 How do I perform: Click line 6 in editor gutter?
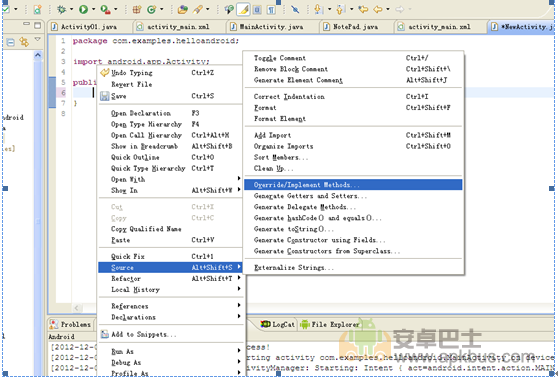(x=63, y=93)
